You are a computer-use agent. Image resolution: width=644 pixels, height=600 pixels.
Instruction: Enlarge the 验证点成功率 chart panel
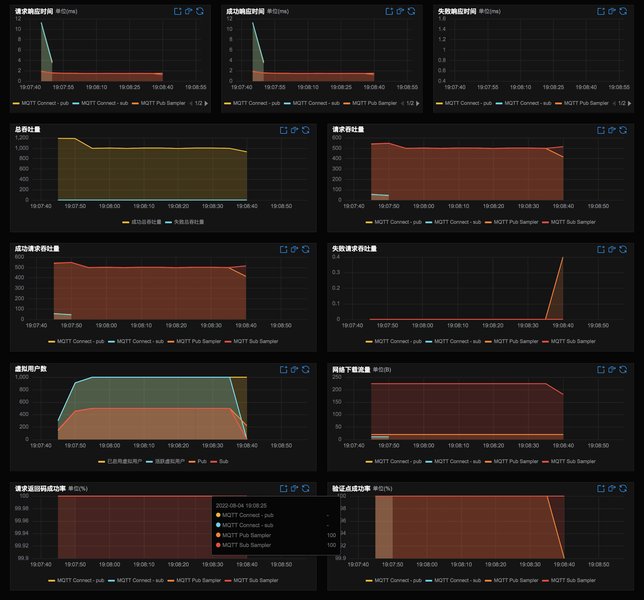(600, 488)
